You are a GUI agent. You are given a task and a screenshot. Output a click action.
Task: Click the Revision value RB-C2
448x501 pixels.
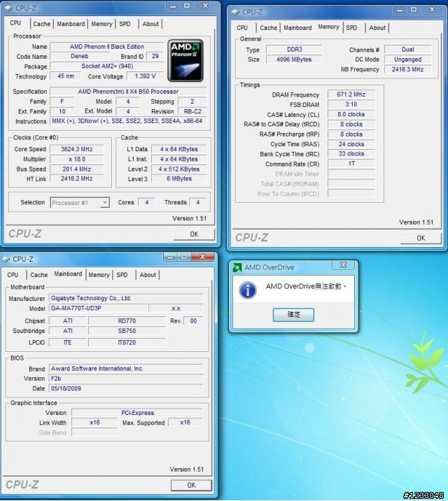[x=192, y=111]
